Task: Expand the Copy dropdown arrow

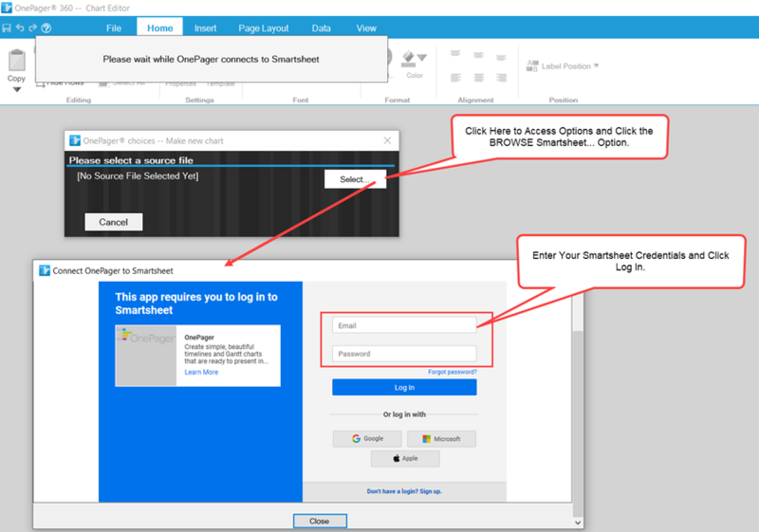Action: point(17,89)
